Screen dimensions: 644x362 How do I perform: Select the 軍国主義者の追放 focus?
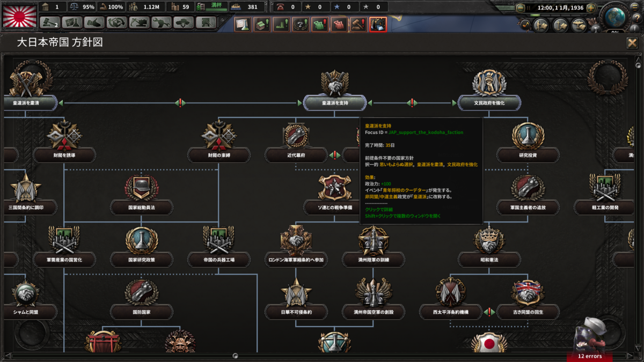tap(528, 207)
